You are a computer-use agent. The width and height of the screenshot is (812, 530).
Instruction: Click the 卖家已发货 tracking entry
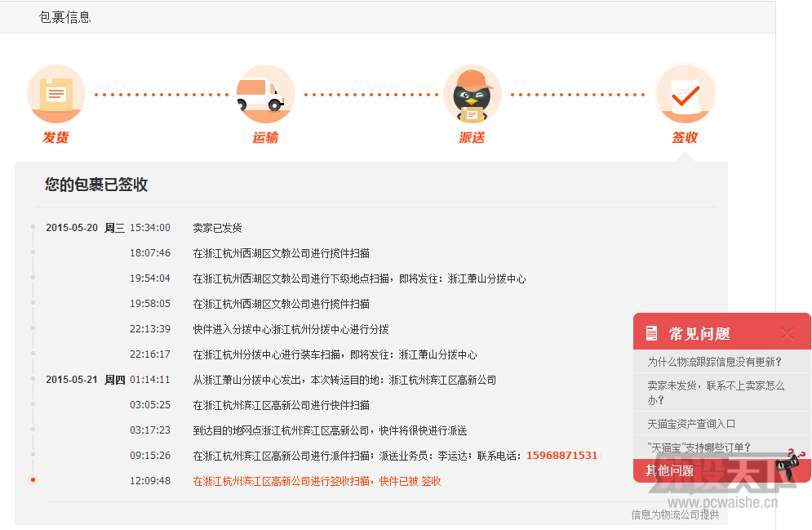click(x=217, y=228)
